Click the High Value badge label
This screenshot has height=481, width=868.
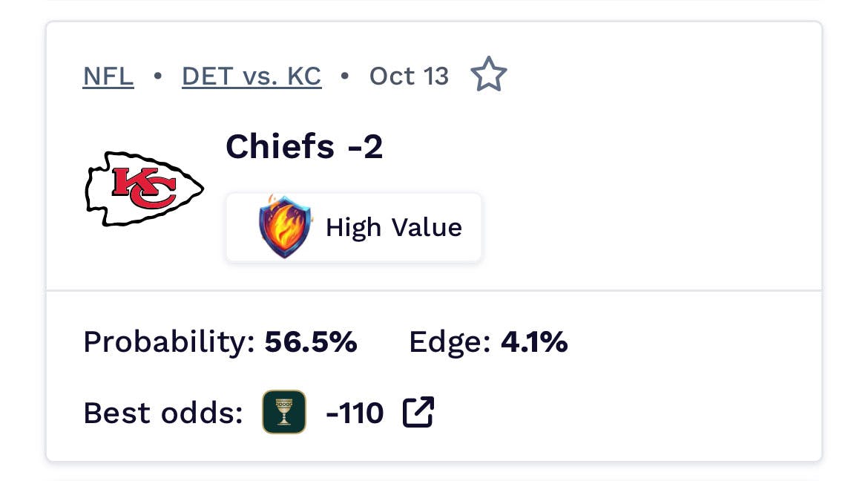393,227
